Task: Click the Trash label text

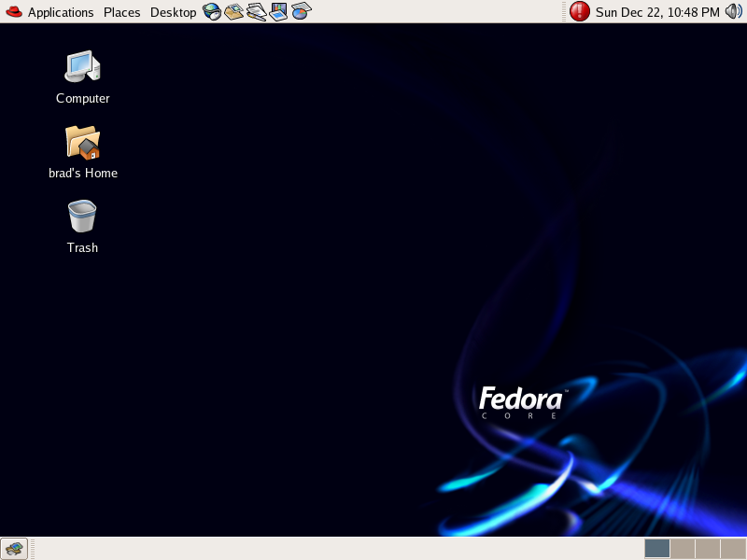Action: pos(82,247)
